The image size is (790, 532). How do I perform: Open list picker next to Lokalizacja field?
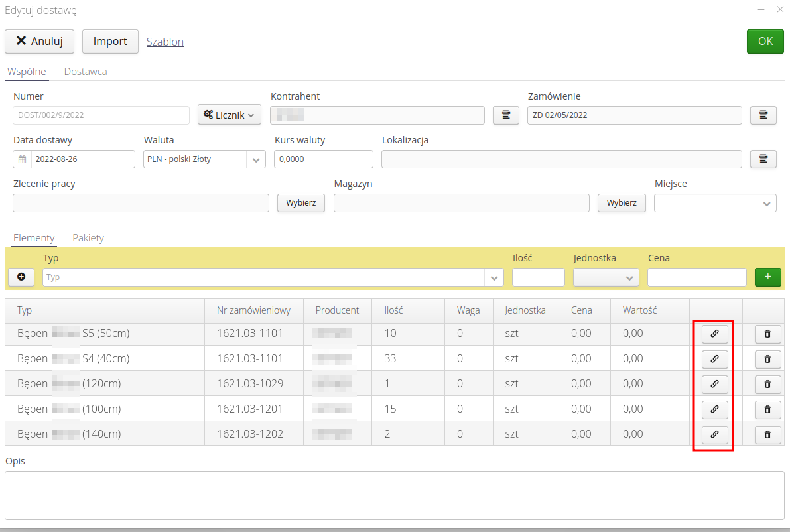click(x=763, y=159)
